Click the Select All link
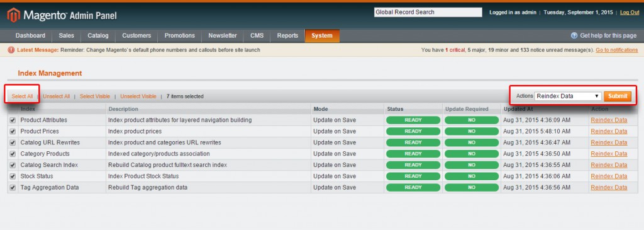 (22, 96)
